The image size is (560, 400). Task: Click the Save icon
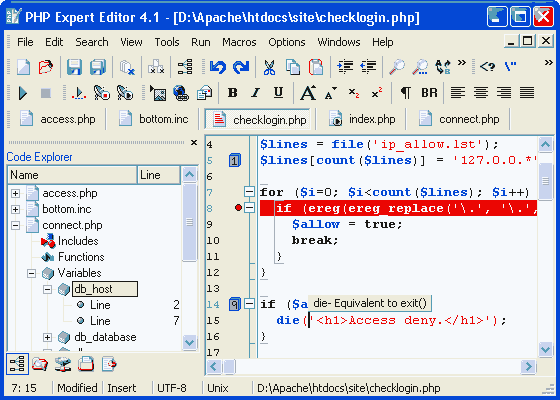point(74,67)
